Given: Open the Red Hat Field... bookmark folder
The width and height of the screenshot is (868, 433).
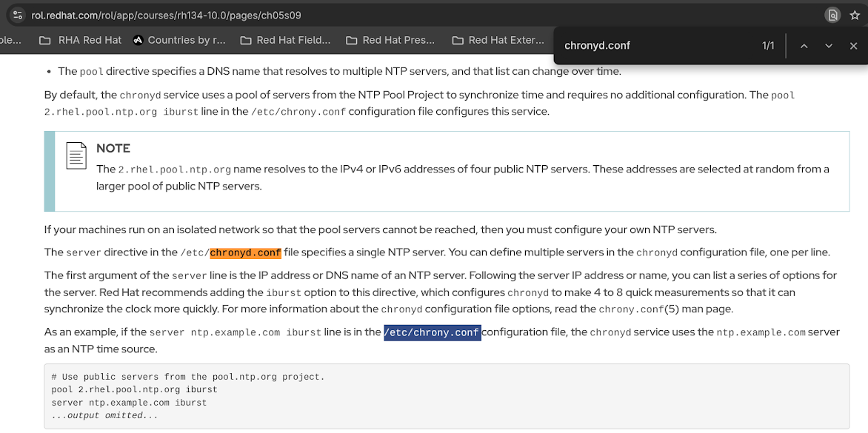Looking at the screenshot, I should 285,40.
